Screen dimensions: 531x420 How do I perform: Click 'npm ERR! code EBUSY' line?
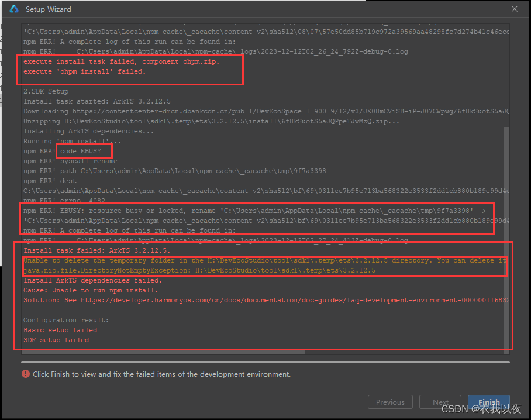(x=63, y=151)
